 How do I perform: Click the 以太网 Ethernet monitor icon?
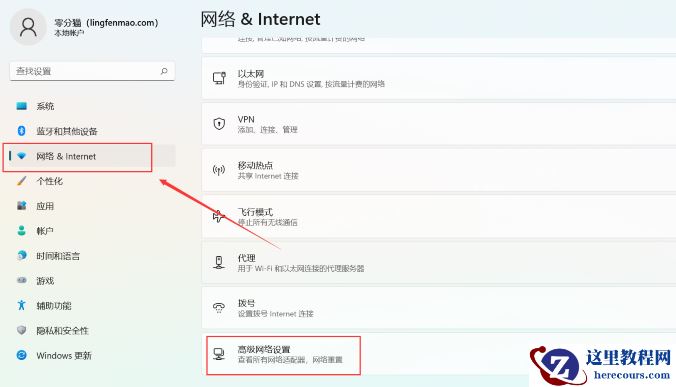[x=219, y=78]
